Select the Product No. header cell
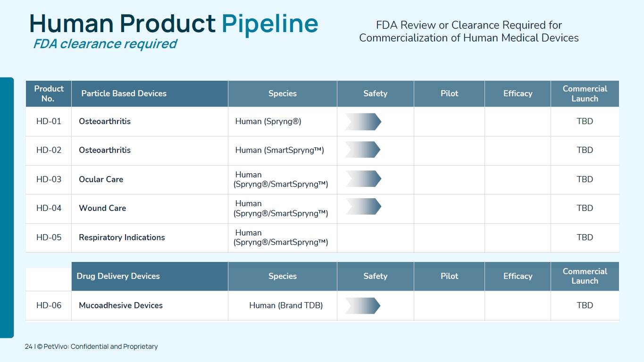Image resolution: width=644 pixels, height=362 pixels. [49, 93]
